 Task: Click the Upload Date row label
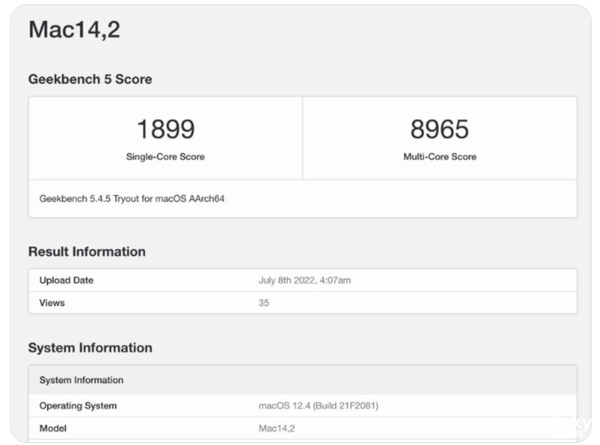tap(66, 280)
